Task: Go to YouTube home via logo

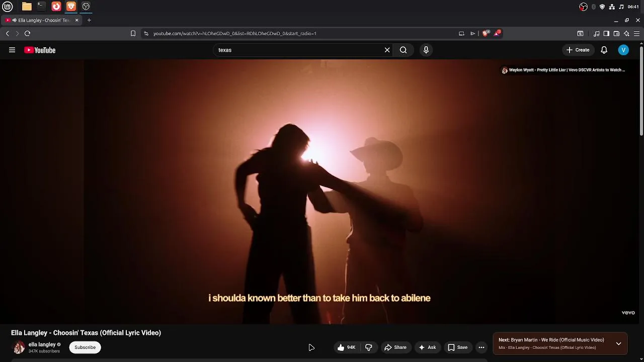Action: click(x=40, y=50)
